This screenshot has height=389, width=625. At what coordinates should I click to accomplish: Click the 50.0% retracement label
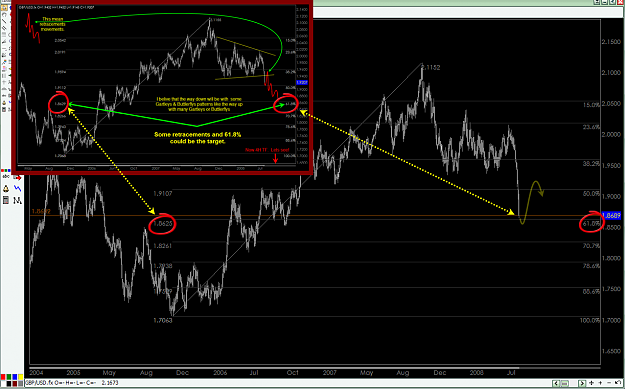coord(591,194)
